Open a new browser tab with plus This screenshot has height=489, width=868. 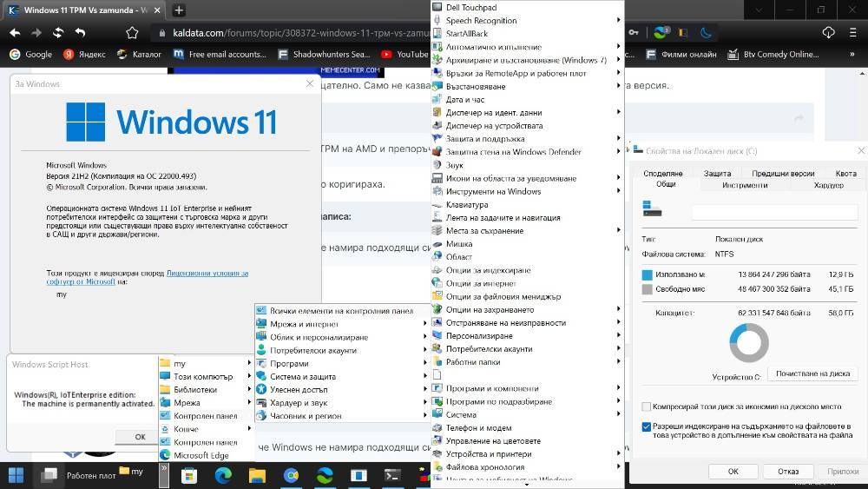(179, 10)
